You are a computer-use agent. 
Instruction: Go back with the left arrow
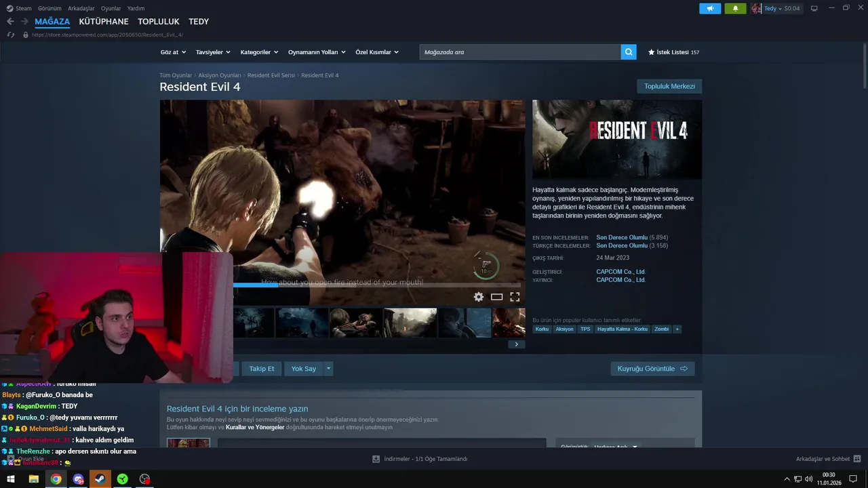(x=10, y=22)
